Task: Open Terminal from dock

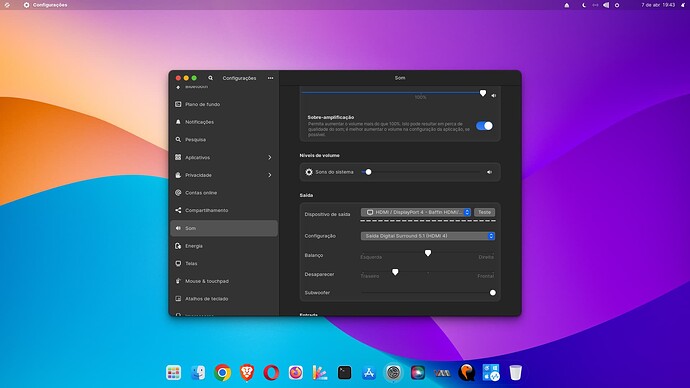Action: (345, 373)
